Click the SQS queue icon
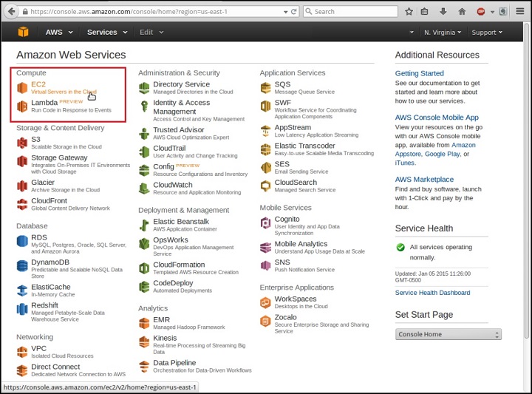The image size is (532, 394). click(266, 88)
